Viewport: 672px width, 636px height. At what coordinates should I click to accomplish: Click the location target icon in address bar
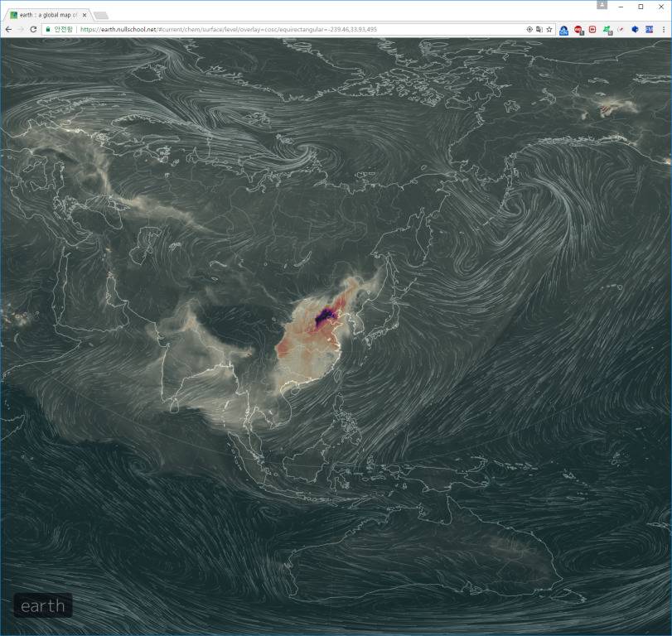pyautogui.click(x=529, y=29)
